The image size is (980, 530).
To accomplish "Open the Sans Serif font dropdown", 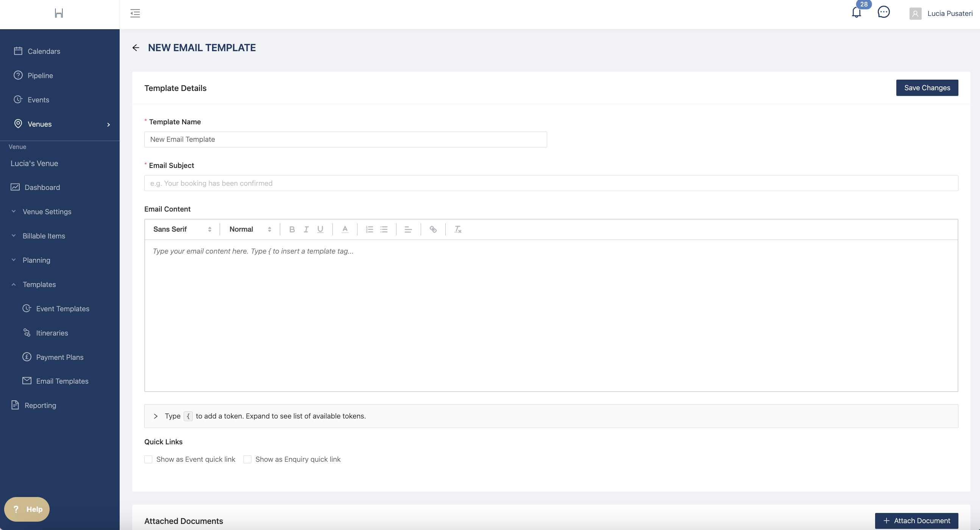I will pos(182,229).
